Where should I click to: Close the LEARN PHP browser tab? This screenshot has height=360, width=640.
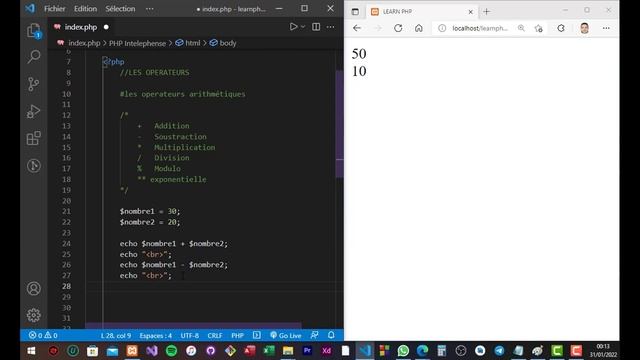[x=470, y=12]
